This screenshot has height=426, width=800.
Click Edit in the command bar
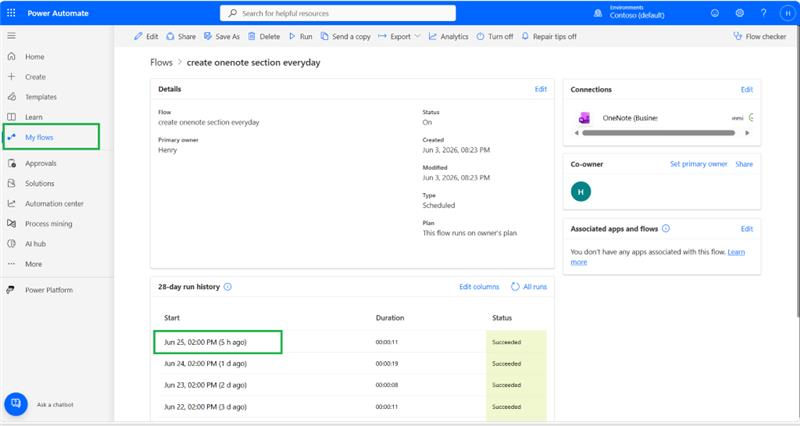click(x=146, y=36)
